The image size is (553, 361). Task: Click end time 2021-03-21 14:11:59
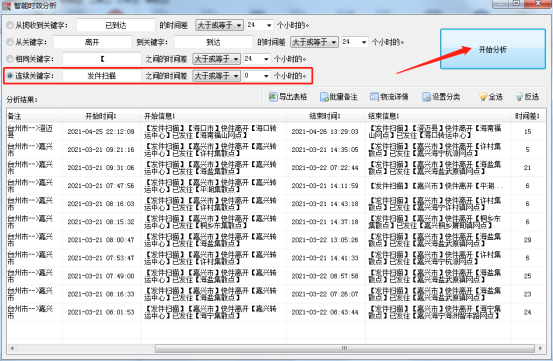pyautogui.click(x=325, y=186)
